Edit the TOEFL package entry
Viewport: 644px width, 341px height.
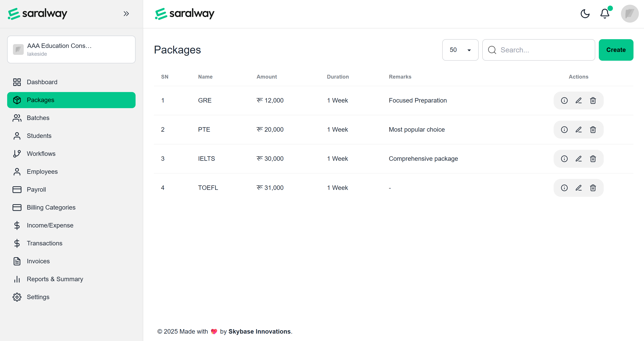(x=578, y=188)
